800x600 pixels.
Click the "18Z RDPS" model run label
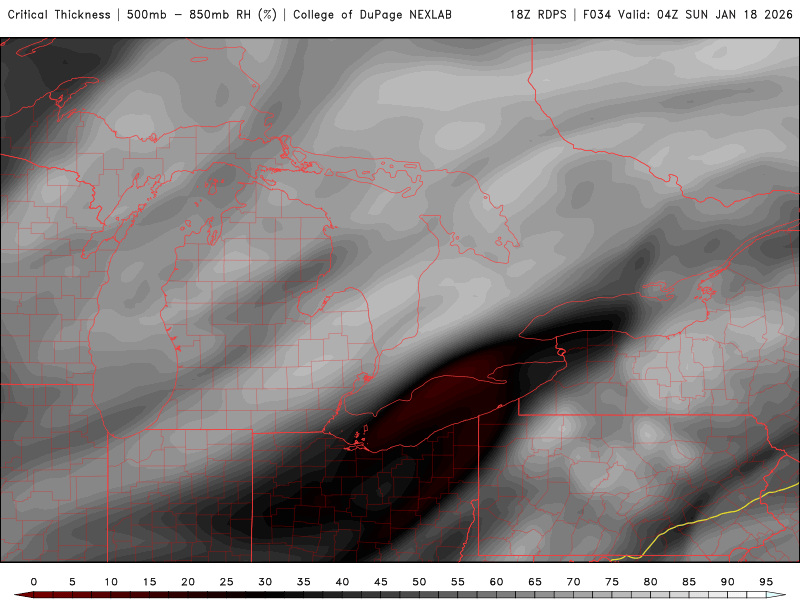click(x=538, y=14)
